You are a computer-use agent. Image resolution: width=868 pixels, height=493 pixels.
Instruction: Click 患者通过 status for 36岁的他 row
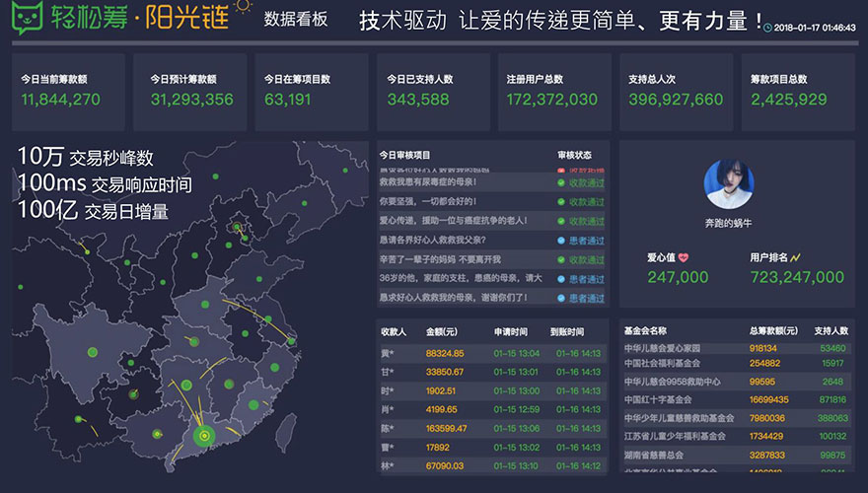[587, 279]
